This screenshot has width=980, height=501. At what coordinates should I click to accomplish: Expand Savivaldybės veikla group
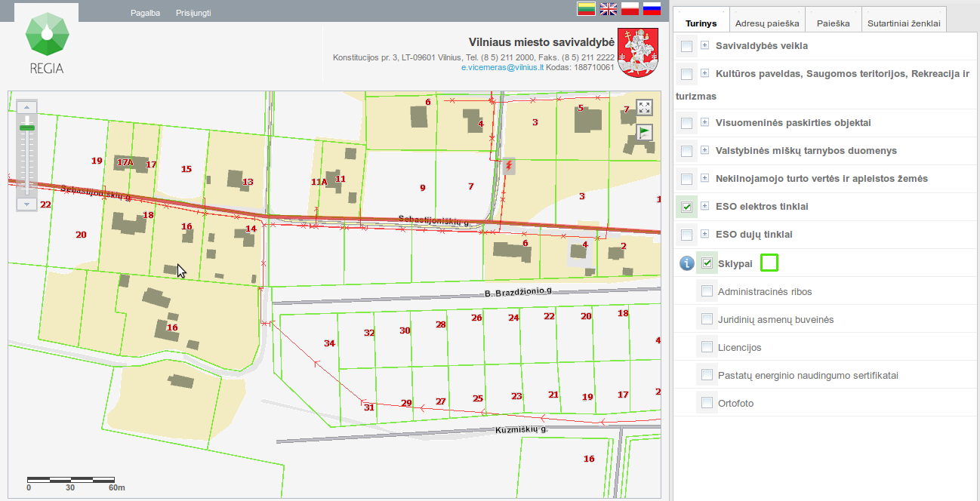705,45
